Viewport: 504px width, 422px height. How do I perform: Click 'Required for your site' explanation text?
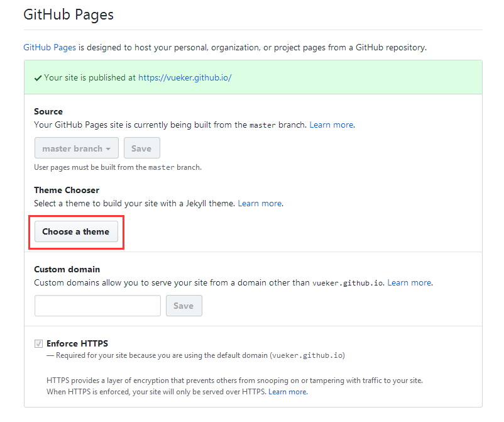pyautogui.click(x=195, y=355)
